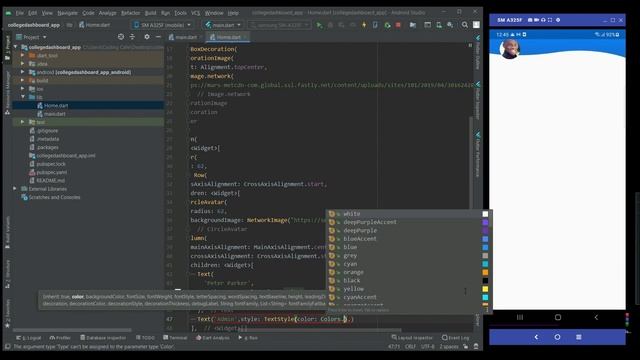This screenshot has height=360, width=640.
Task: Choose the blueAccent completion entry
Action: pyautogui.click(x=408, y=239)
